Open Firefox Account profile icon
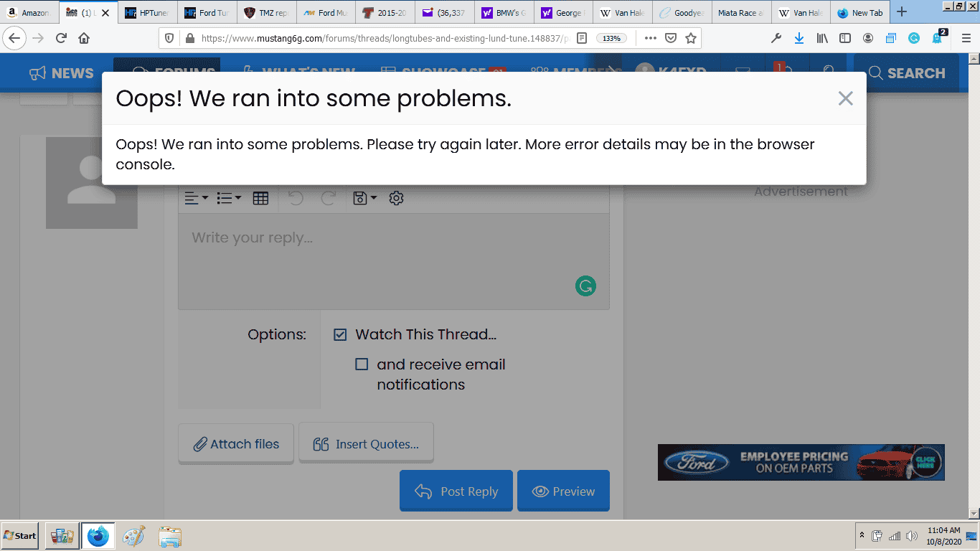 pyautogui.click(x=868, y=39)
